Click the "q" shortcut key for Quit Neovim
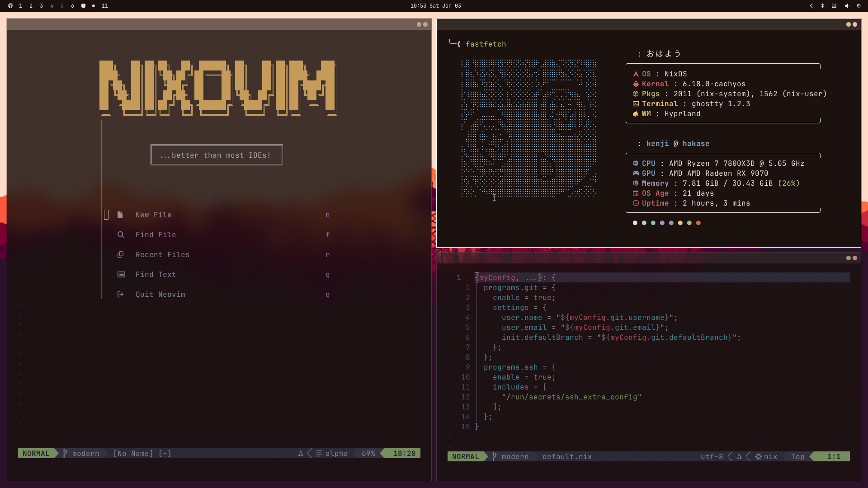The image size is (868, 488). click(328, 295)
